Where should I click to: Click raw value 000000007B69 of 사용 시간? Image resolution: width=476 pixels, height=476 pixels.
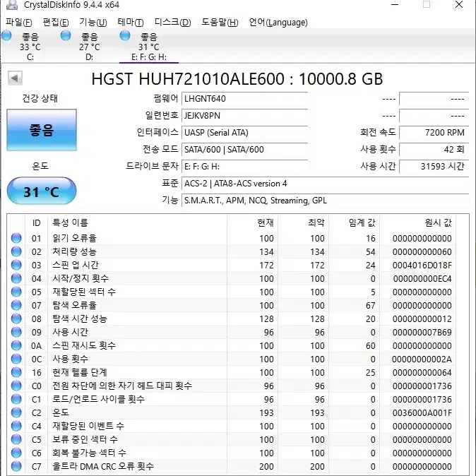pos(422,333)
